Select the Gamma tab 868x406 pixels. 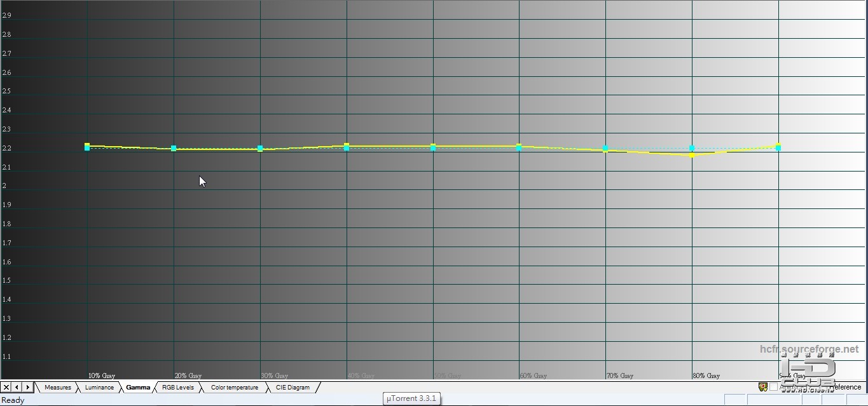coord(138,387)
